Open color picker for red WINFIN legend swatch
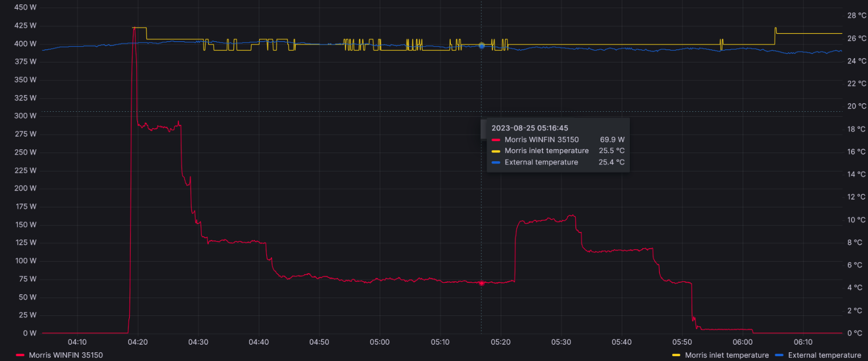Image resolution: width=868 pixels, height=361 pixels. tap(20, 355)
